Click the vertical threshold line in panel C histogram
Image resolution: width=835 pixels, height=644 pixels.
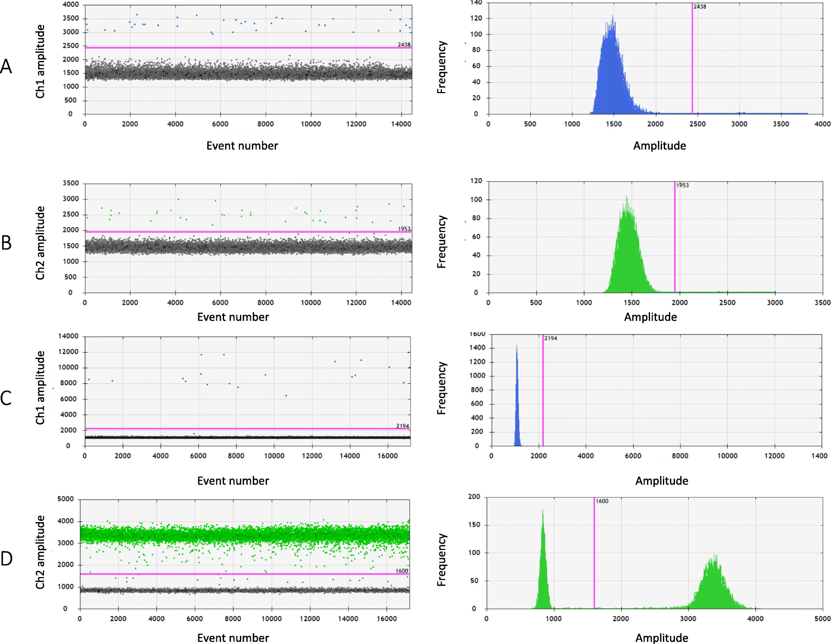tap(543, 390)
